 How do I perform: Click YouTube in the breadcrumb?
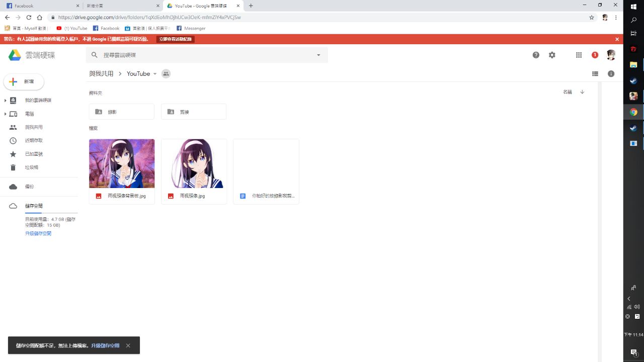(138, 73)
